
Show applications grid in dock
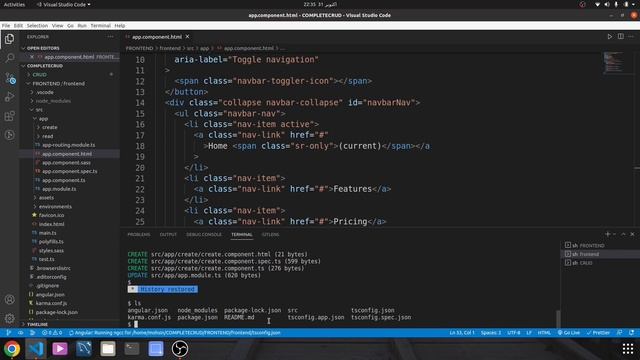(x=628, y=349)
